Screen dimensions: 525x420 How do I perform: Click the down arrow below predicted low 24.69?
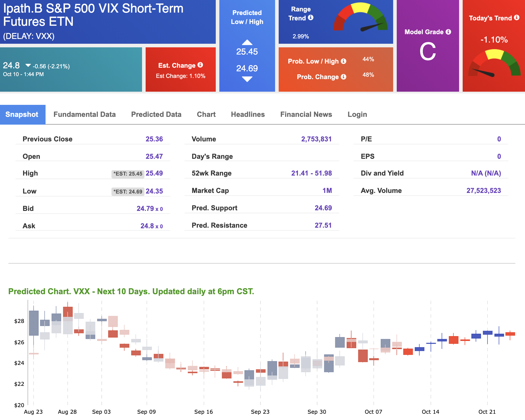coord(247,79)
